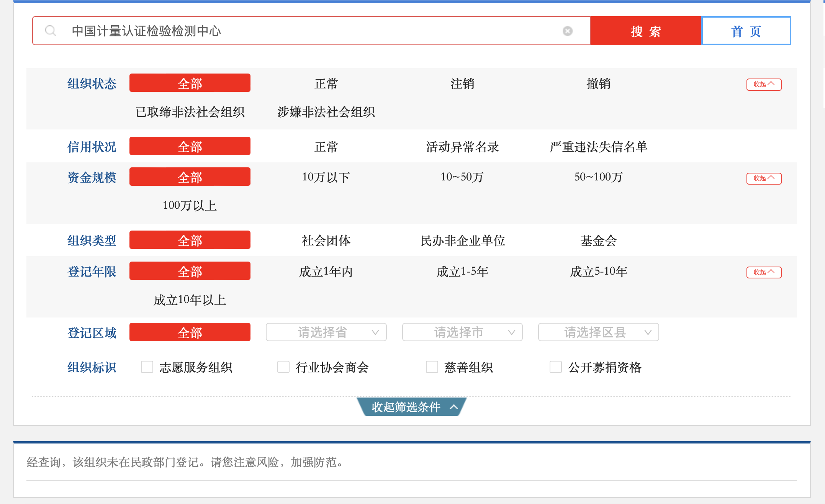Collapse filters via 收起筛选条件 tab
The height and width of the screenshot is (504, 825).
click(411, 407)
